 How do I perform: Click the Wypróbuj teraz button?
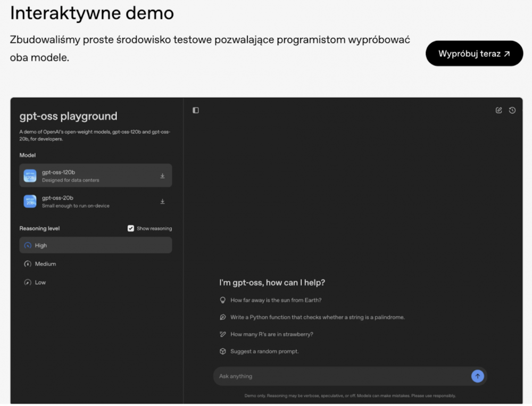[474, 53]
